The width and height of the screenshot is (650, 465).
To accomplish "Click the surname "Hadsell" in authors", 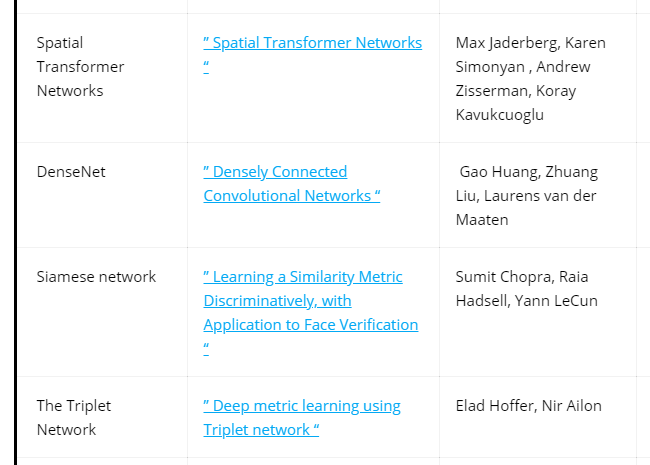I will (x=483, y=301).
